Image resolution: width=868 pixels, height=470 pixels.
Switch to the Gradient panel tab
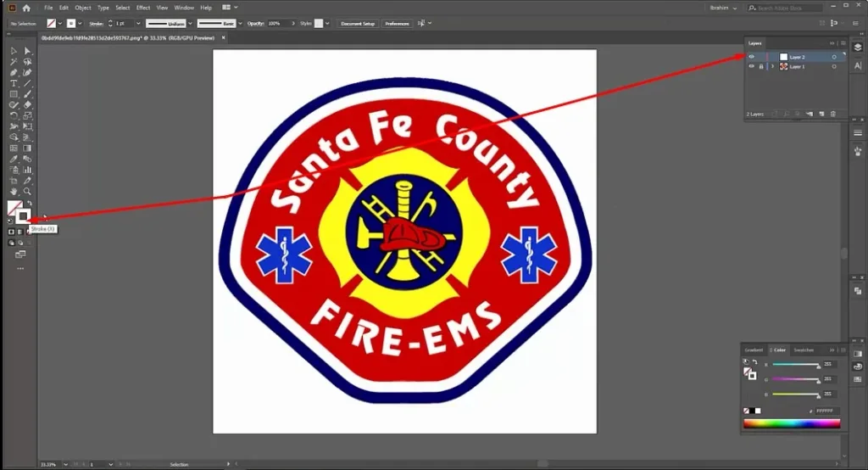[754, 350]
